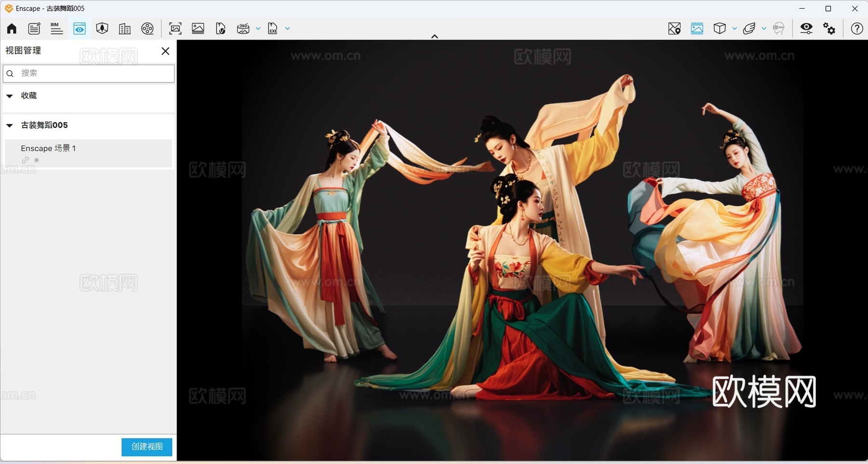
Task: Collapse the toolbar with the up chevron
Action: coord(434,36)
